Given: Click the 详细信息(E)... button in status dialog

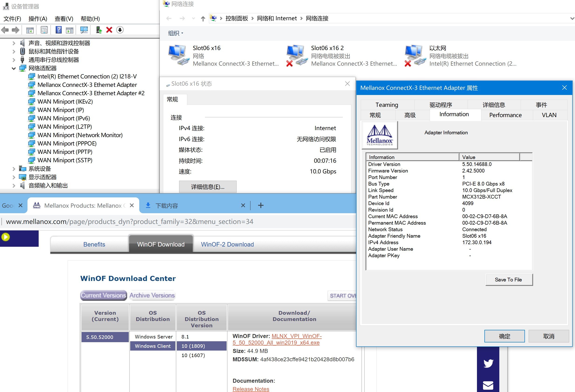Looking at the screenshot, I should [x=208, y=187].
